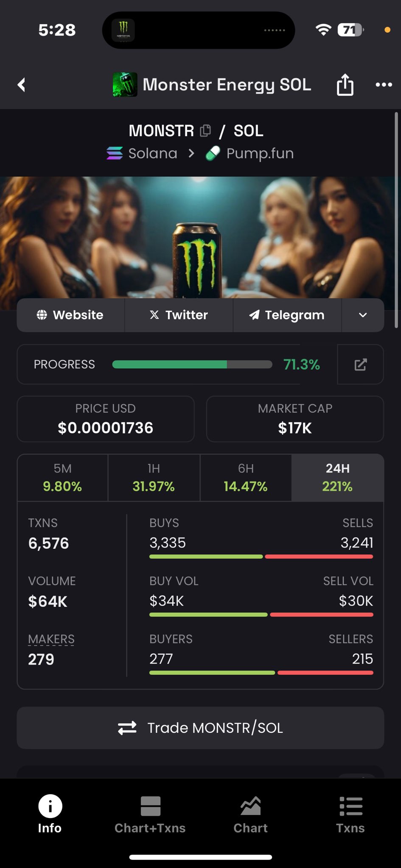Select the 1H timeframe
Image resolution: width=401 pixels, height=868 pixels.
(154, 478)
